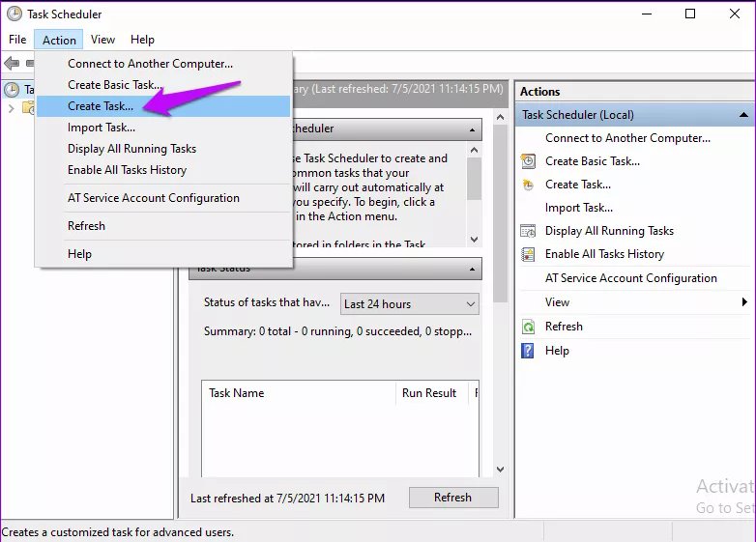Choose Help in the Action dropdown menu
The height and width of the screenshot is (542, 756).
[x=163, y=254]
